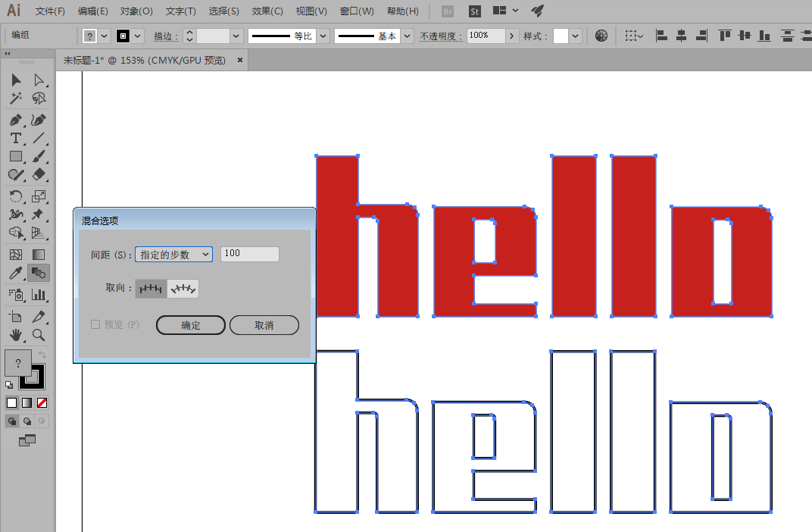Expand the opacity slider arrow
Screen dimensions: 812x532
[x=511, y=36]
